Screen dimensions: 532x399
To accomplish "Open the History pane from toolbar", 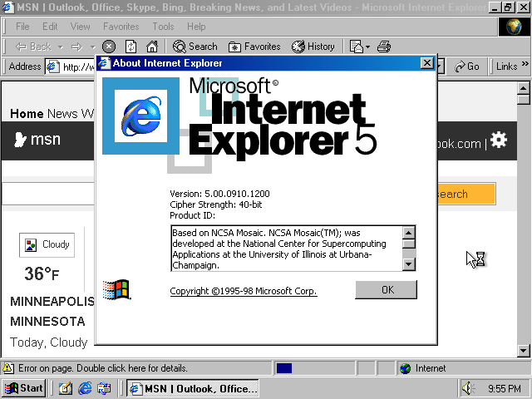I will tap(313, 47).
